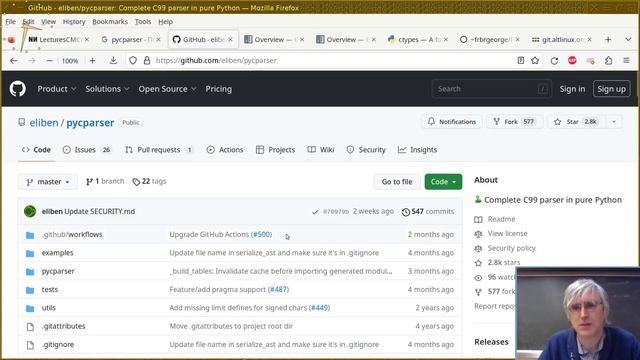Open the Help menu
640x360 pixels.
[x=165, y=22]
